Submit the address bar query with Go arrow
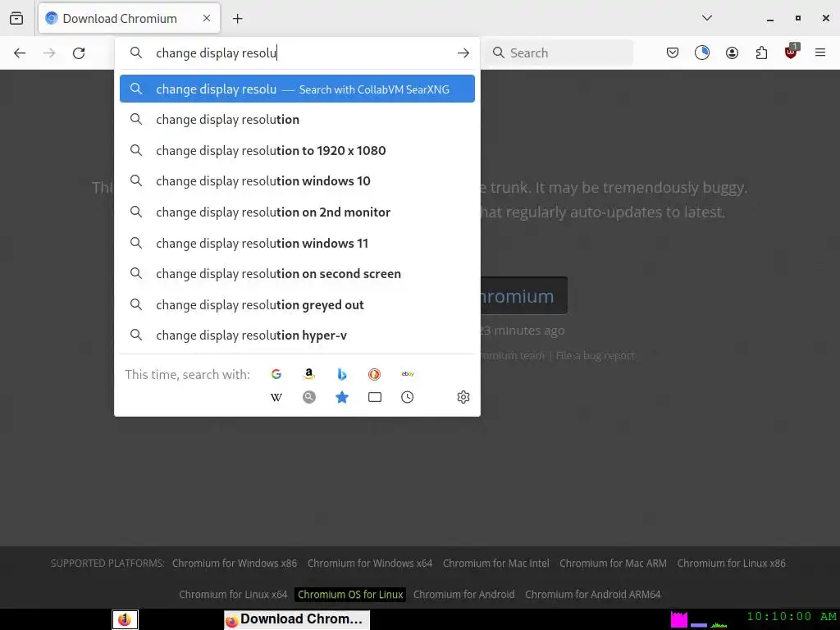This screenshot has width=840, height=630. [463, 53]
